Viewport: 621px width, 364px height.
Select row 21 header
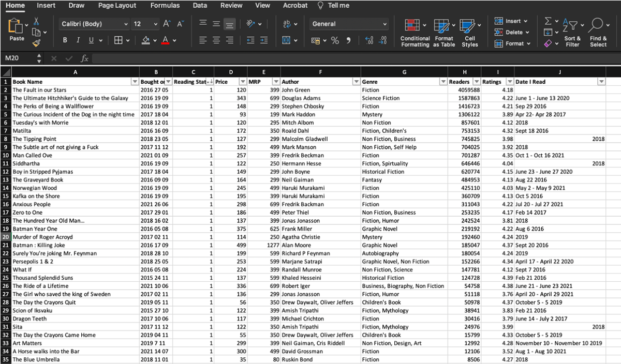pyautogui.click(x=6, y=245)
